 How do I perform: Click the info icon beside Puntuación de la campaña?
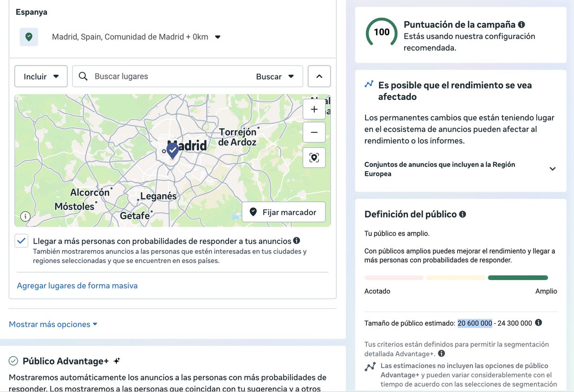521,24
